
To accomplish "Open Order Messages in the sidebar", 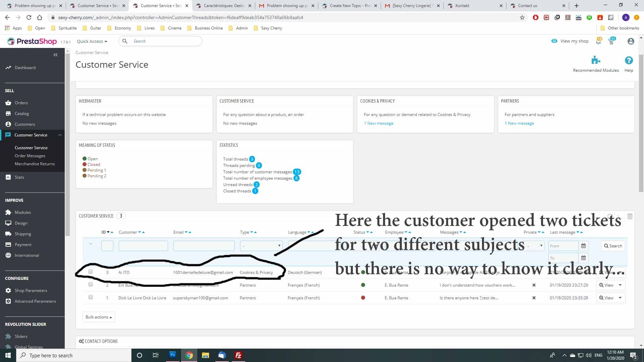I will (30, 156).
